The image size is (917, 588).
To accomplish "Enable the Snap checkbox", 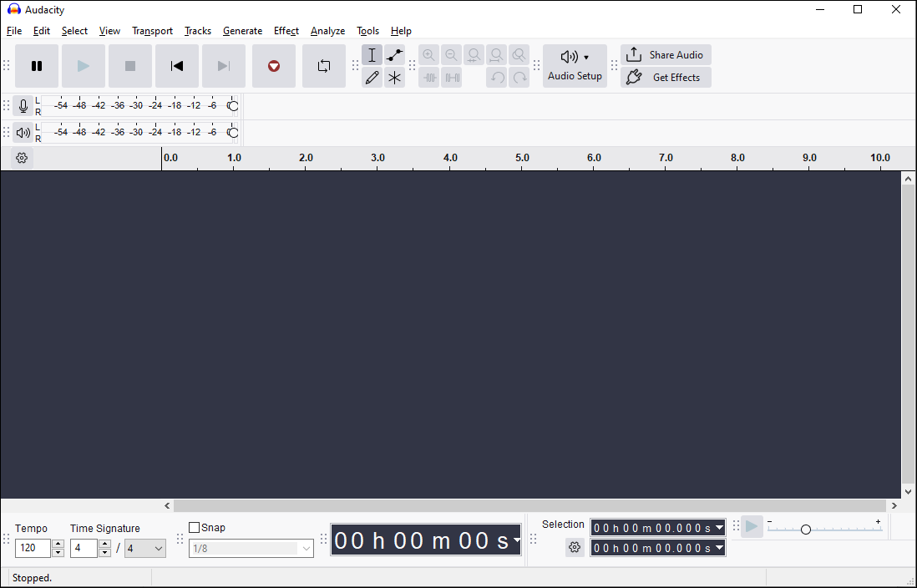I will (x=194, y=528).
